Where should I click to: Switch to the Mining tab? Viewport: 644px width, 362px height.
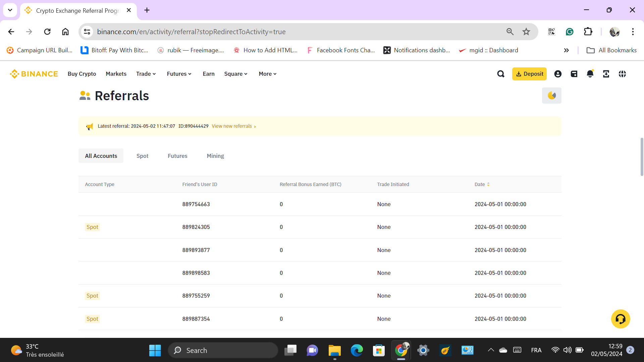pyautogui.click(x=215, y=156)
